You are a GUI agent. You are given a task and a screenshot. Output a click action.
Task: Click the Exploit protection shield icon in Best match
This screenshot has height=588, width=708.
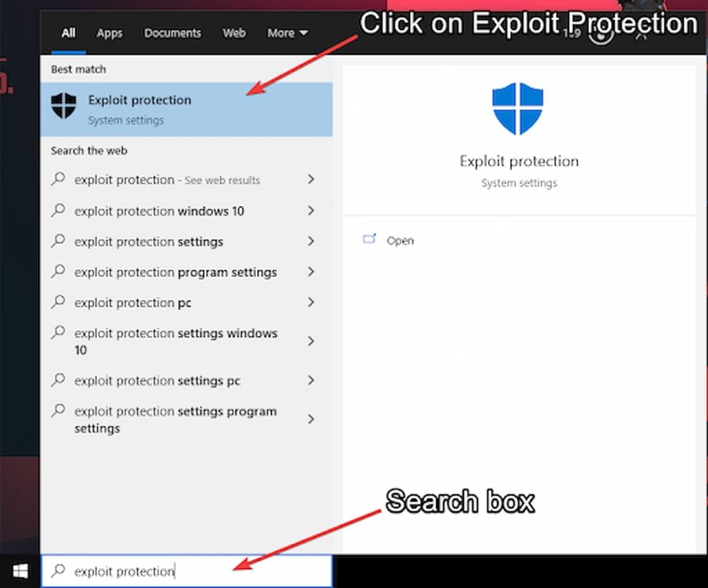[63, 107]
